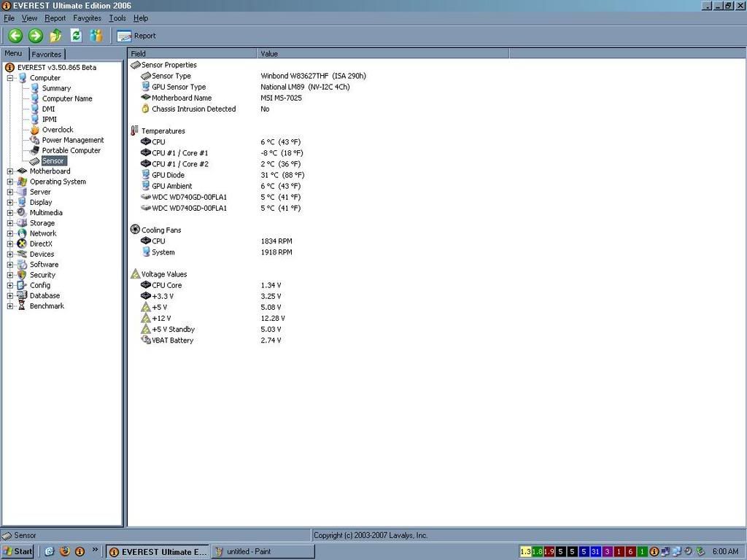Select the highlighted Sensor tree item
The image size is (747, 560).
click(53, 161)
